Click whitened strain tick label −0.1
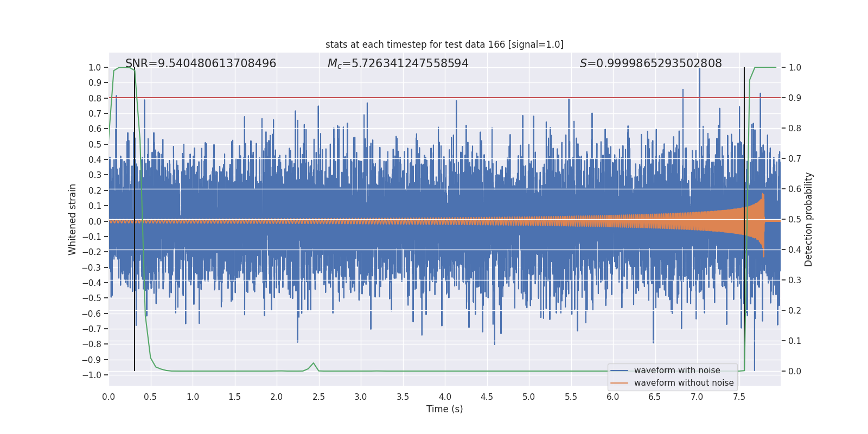 (92, 237)
